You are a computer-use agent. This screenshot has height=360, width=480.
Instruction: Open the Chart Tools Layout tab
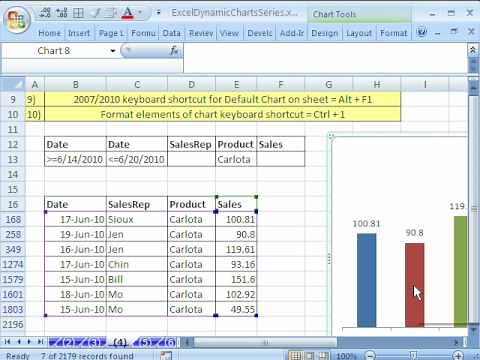click(x=359, y=33)
